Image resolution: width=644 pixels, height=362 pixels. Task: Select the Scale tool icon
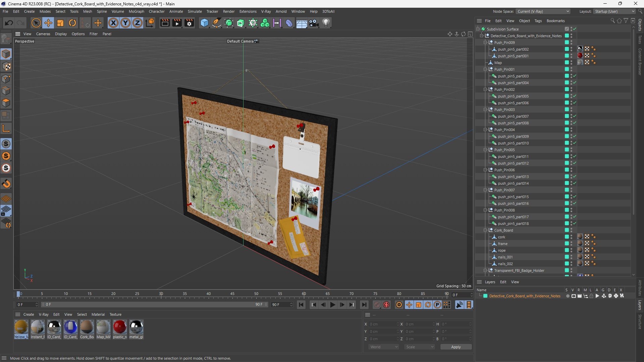(60, 23)
